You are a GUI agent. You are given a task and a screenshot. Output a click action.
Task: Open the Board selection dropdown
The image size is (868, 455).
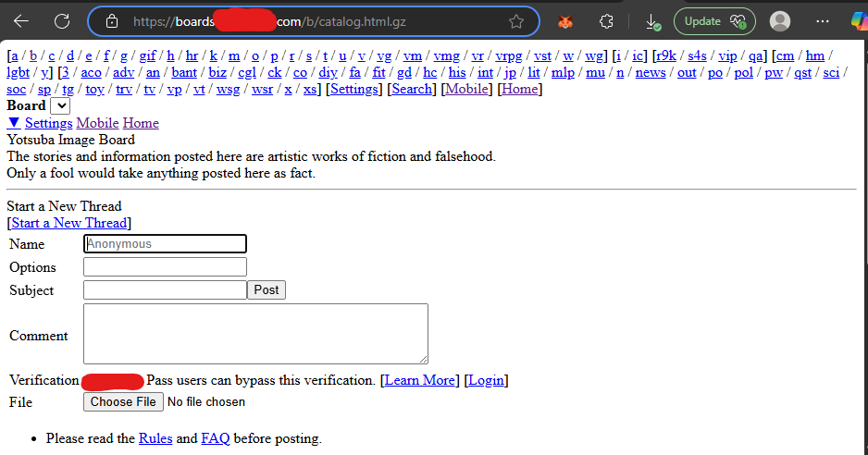[x=60, y=106]
